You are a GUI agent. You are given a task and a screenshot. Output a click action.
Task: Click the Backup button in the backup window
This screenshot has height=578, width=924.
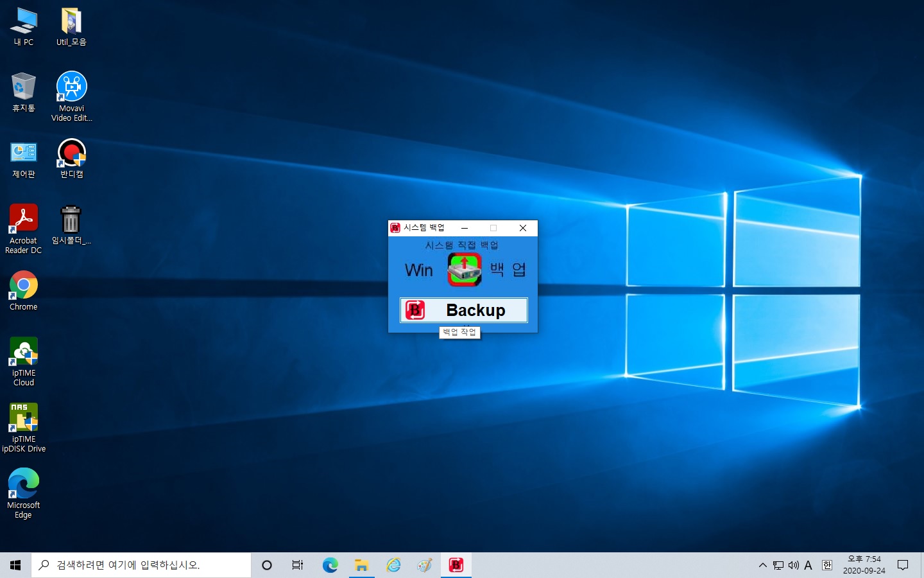[x=463, y=310]
